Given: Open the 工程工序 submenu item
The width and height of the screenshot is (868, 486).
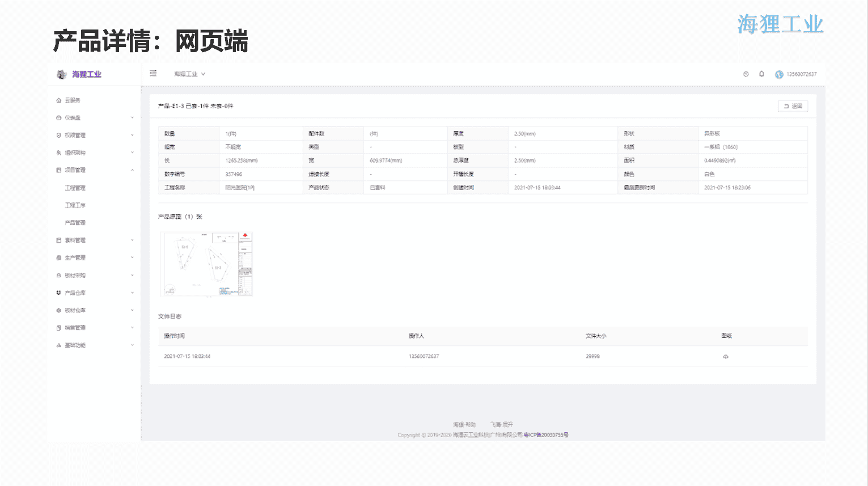Looking at the screenshot, I should coord(75,205).
